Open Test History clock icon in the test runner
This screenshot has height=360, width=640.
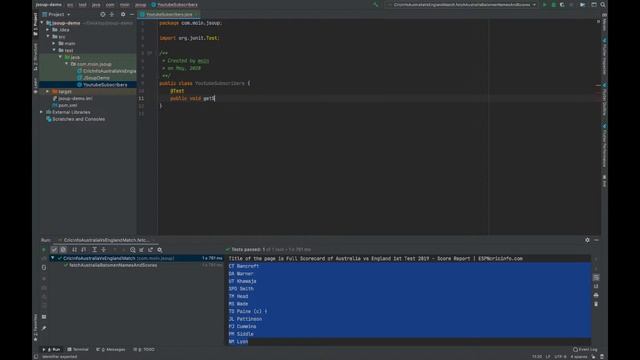coord(133,250)
